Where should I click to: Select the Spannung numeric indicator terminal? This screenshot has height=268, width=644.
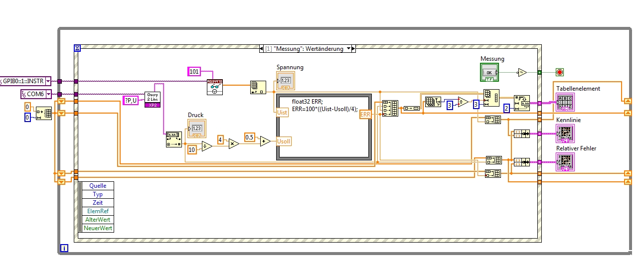[x=286, y=80]
